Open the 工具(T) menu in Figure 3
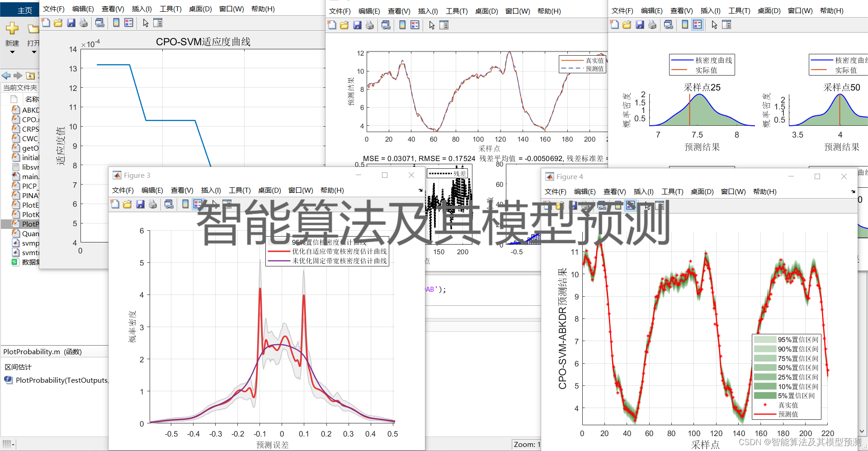This screenshot has height=451, width=868. pos(239,190)
